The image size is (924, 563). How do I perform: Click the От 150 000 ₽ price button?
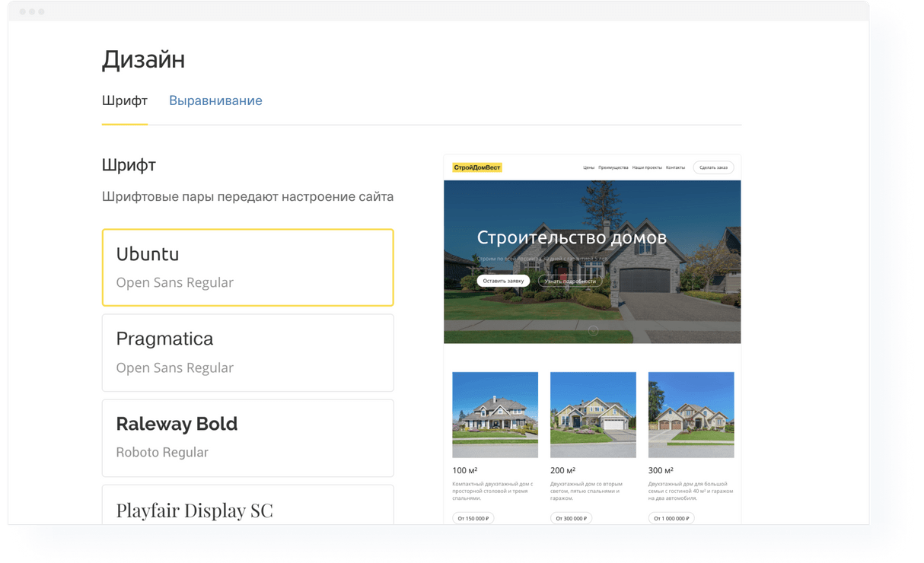point(473,518)
